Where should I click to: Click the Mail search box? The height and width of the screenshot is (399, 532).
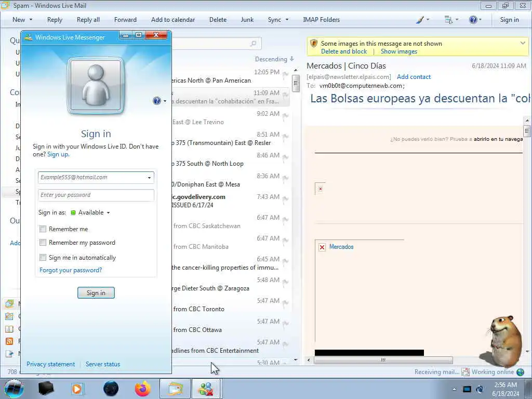click(217, 44)
